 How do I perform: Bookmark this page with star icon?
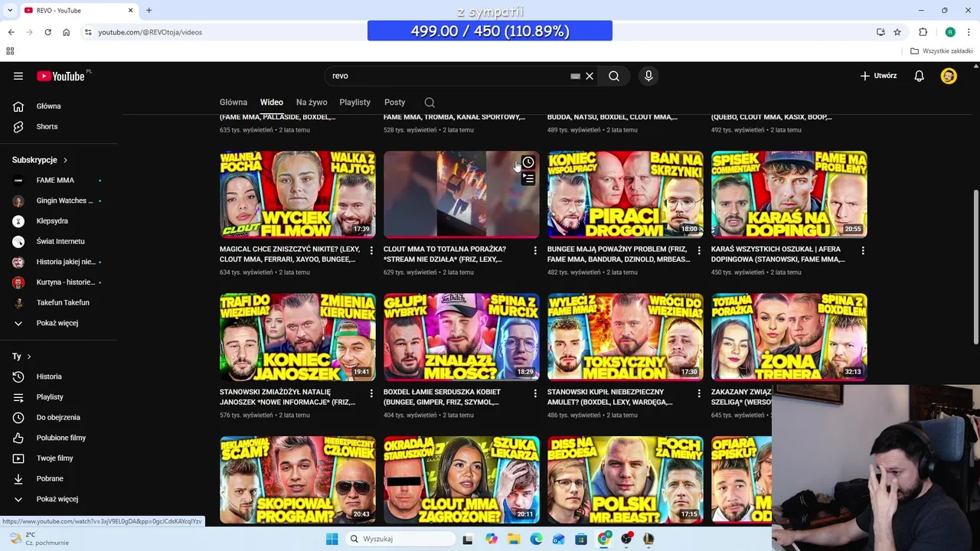point(897,32)
